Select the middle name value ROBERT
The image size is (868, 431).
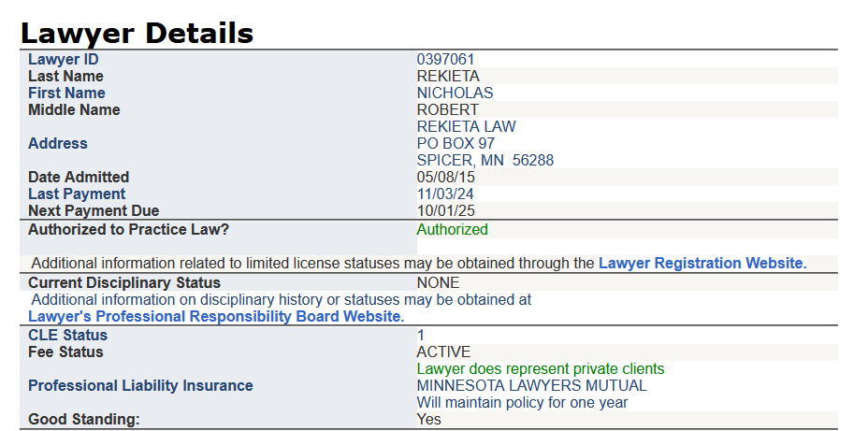(x=448, y=109)
